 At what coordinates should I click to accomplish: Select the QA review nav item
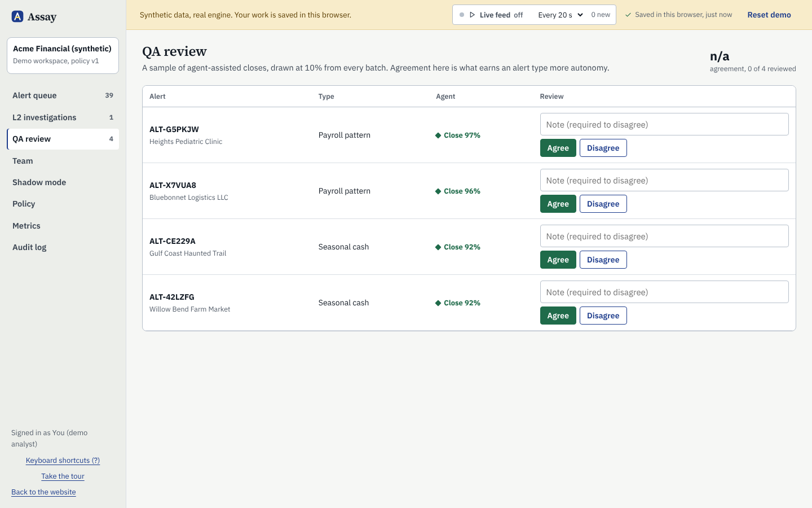pyautogui.click(x=63, y=139)
